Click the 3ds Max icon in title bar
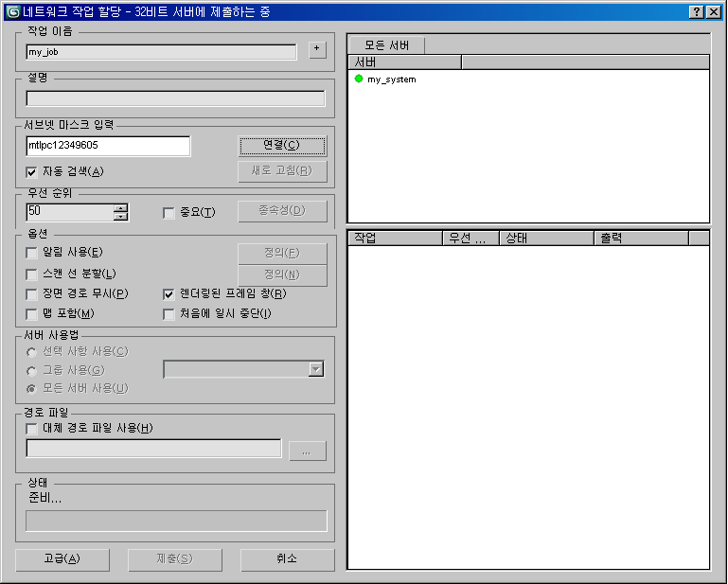Viewport: 728px width, 584px height. tap(13, 11)
